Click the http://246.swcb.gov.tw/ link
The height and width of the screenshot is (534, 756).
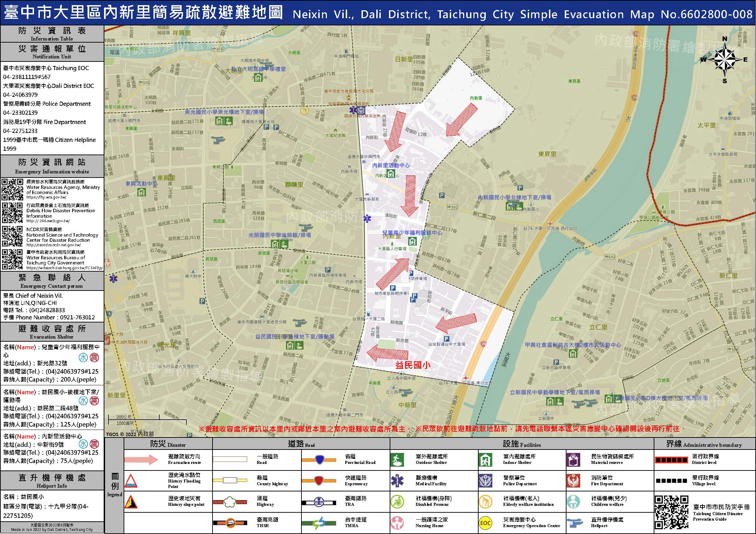pos(48,221)
